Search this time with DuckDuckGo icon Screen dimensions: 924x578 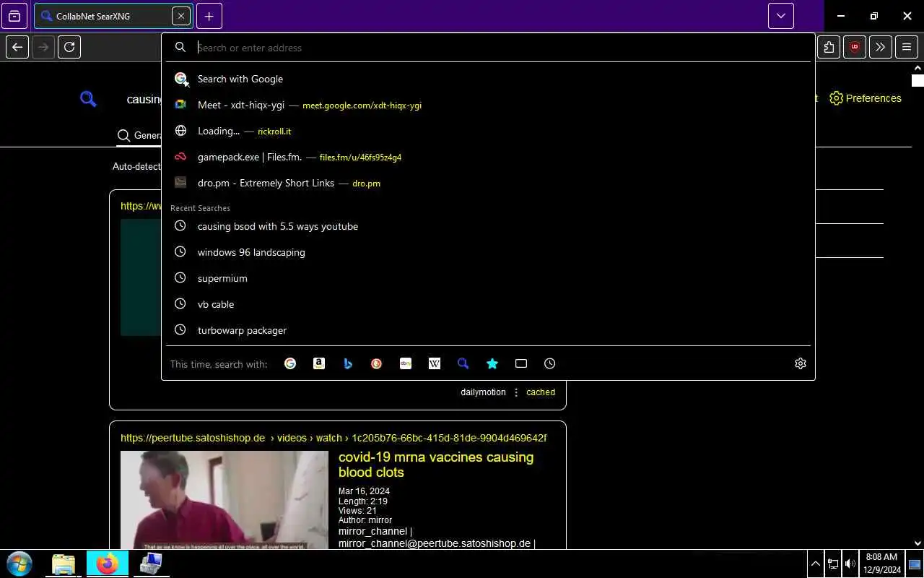pos(377,363)
